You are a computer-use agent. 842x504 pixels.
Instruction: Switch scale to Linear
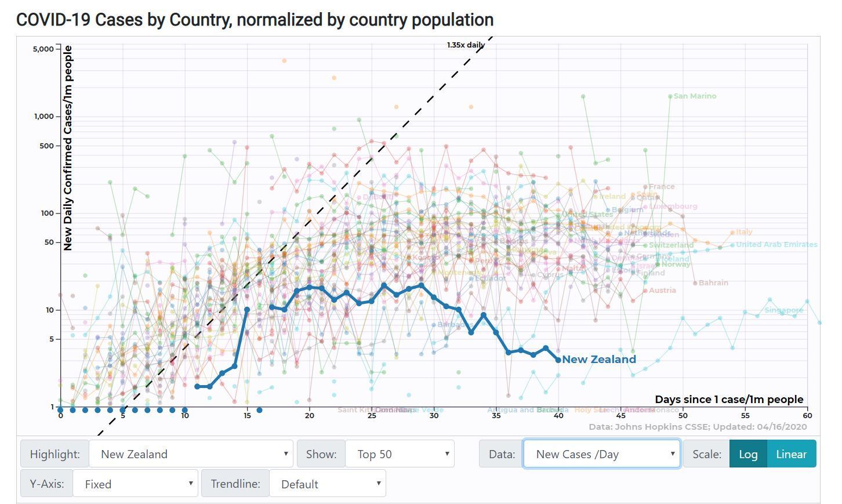pyautogui.click(x=792, y=454)
